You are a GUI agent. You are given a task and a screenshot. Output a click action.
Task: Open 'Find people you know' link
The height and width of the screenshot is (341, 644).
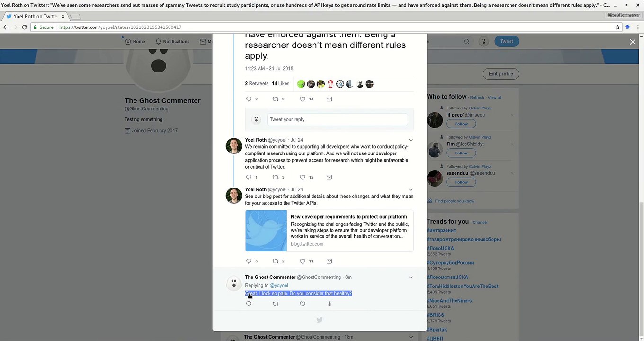point(455,201)
